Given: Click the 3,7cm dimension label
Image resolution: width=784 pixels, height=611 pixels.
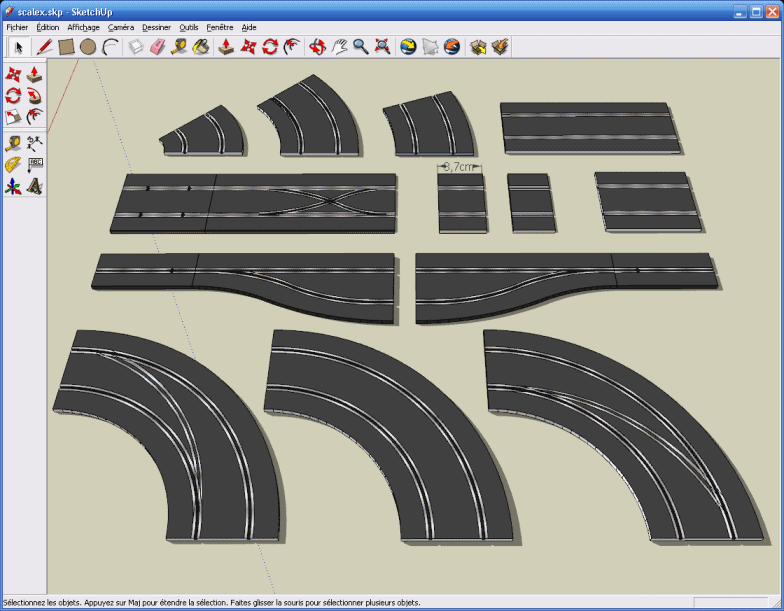Looking at the screenshot, I should click(458, 168).
